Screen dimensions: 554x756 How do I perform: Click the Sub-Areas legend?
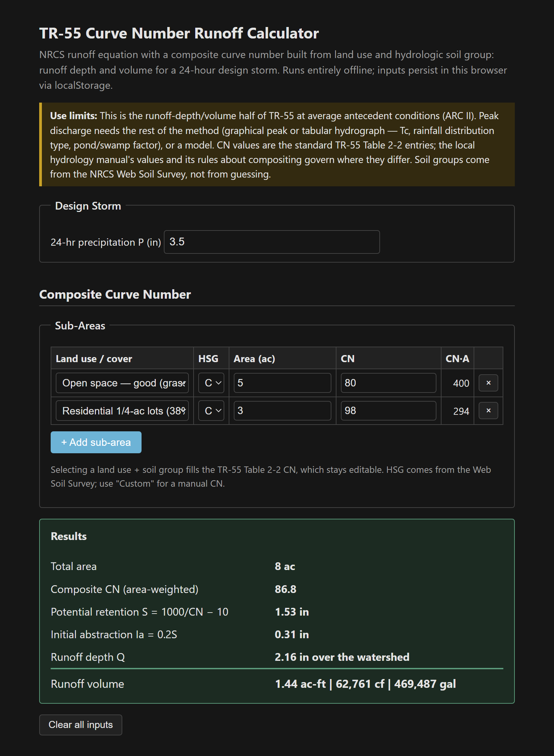[x=80, y=326]
